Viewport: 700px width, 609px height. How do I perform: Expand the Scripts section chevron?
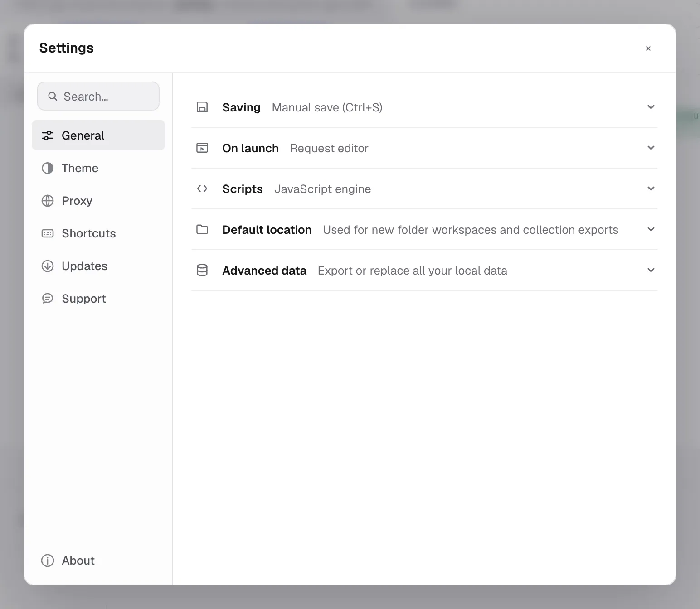tap(651, 188)
